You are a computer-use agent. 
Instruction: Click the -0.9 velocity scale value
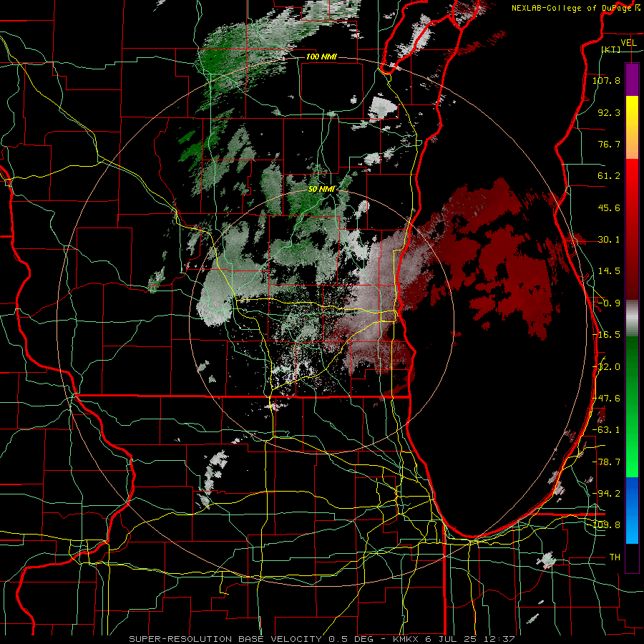[609, 303]
